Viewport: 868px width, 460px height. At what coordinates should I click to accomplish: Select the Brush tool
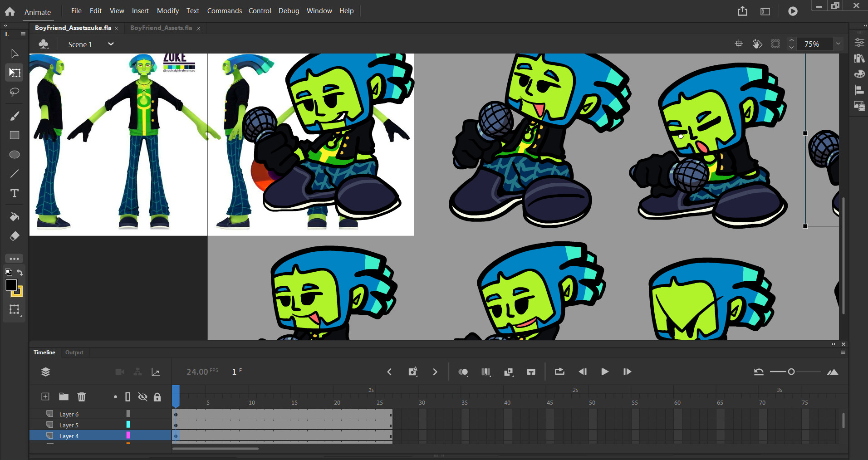pos(15,116)
